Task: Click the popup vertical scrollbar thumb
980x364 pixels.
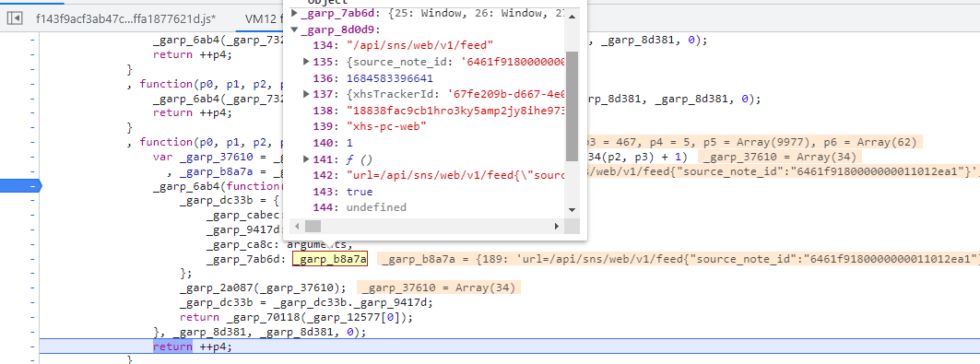Action: point(572,106)
